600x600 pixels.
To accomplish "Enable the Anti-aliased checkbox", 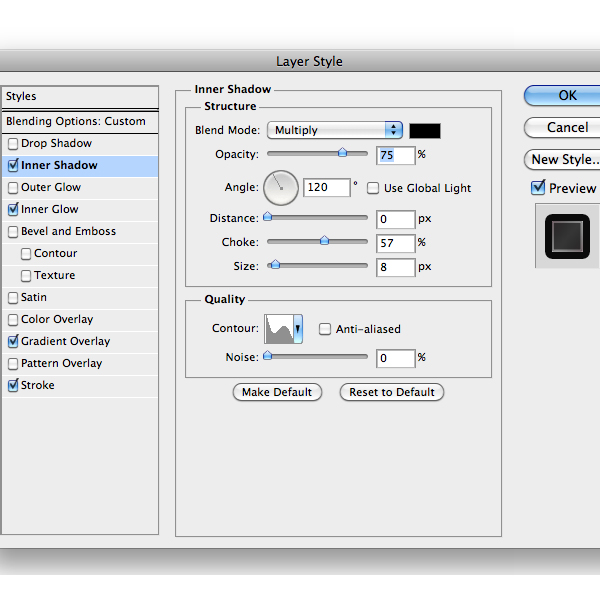I will click(x=325, y=329).
